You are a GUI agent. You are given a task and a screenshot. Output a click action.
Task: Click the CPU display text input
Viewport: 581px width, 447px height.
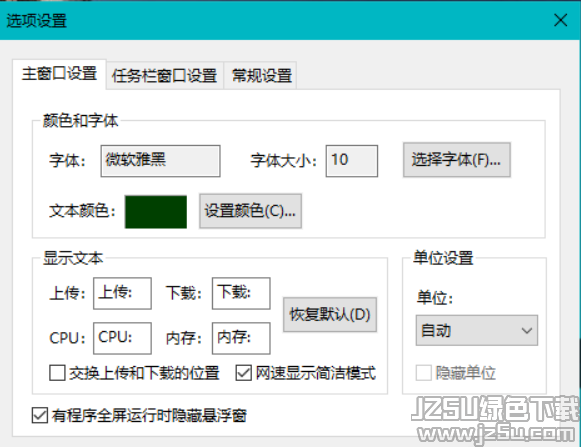click(x=122, y=338)
